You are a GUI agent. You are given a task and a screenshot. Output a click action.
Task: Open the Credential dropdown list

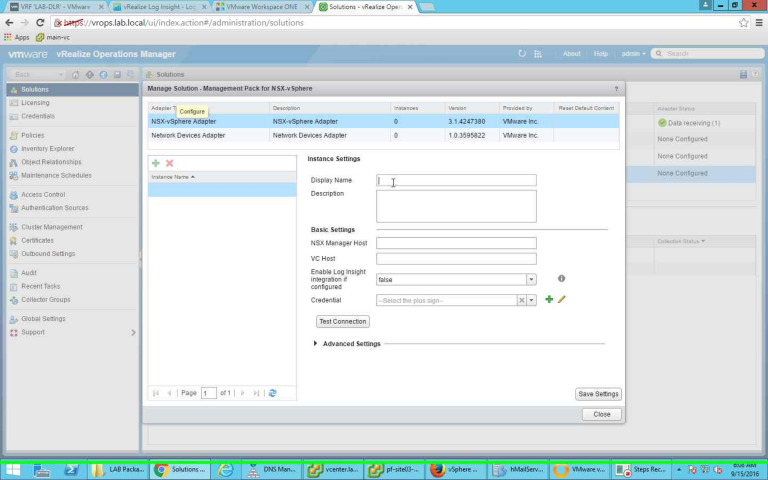(531, 300)
